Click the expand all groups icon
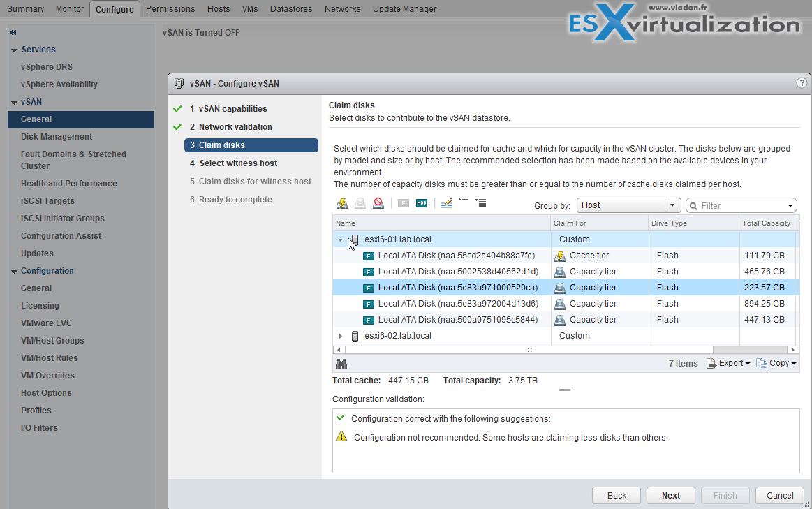 pos(480,202)
